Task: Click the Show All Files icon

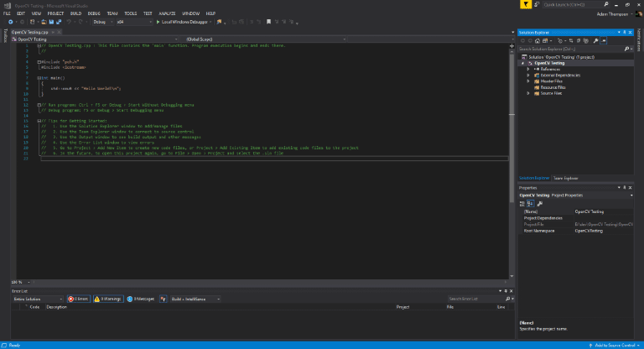Action: pos(585,41)
